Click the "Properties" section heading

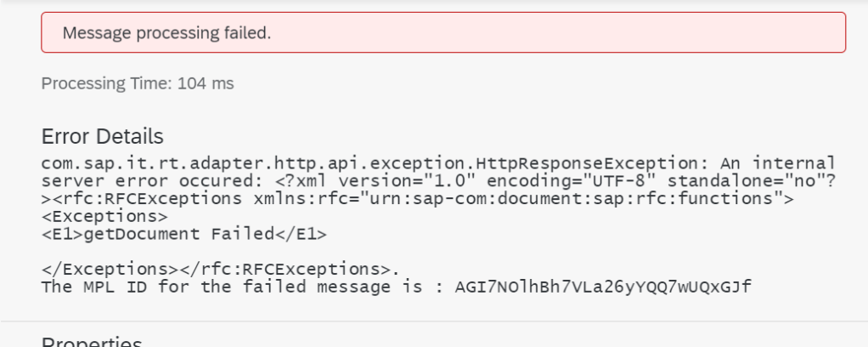(x=92, y=342)
